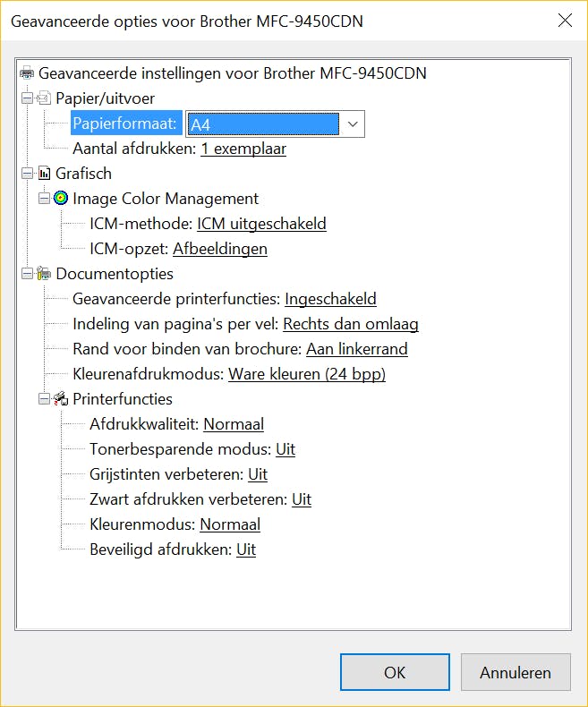Screen dimensions: 588x707
Task: Select Geavanceerde printerfuncties label
Action: pyautogui.click(x=176, y=299)
